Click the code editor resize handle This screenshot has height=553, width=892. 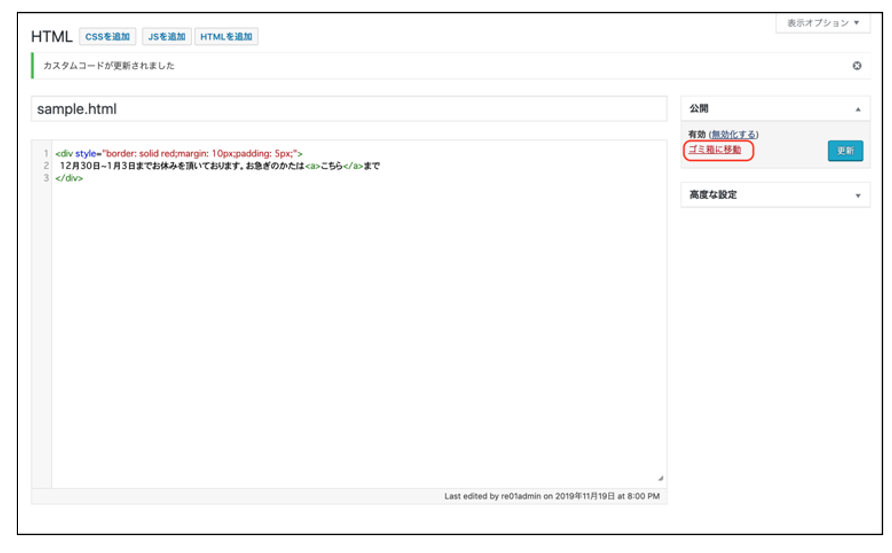660,479
